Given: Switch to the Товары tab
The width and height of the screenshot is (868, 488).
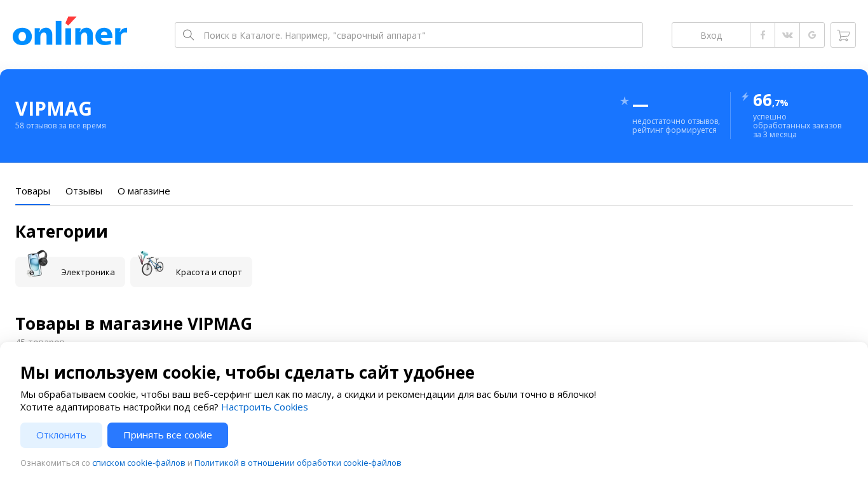Looking at the screenshot, I should (x=32, y=191).
